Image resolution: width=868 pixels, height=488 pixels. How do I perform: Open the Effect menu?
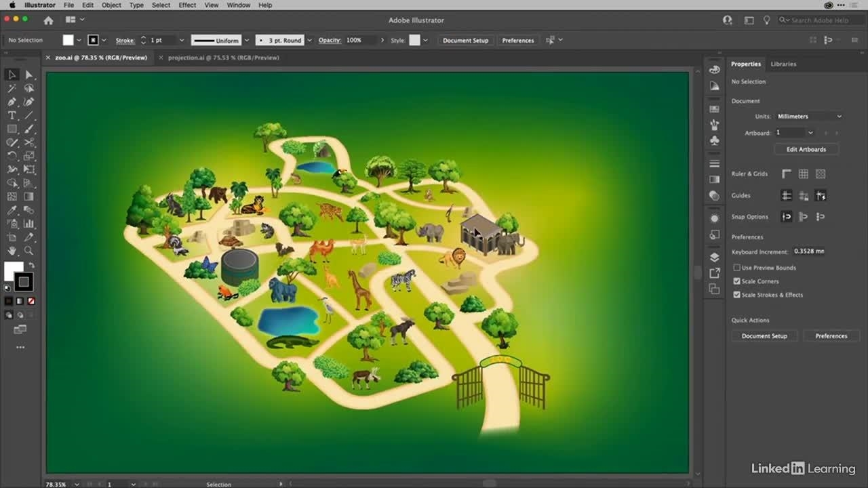point(187,5)
